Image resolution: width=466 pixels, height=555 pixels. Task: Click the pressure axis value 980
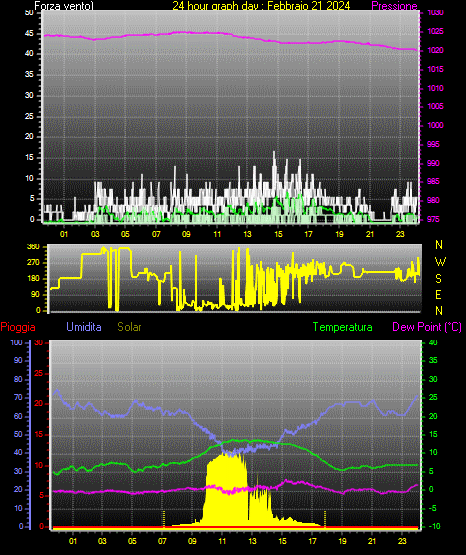point(433,200)
